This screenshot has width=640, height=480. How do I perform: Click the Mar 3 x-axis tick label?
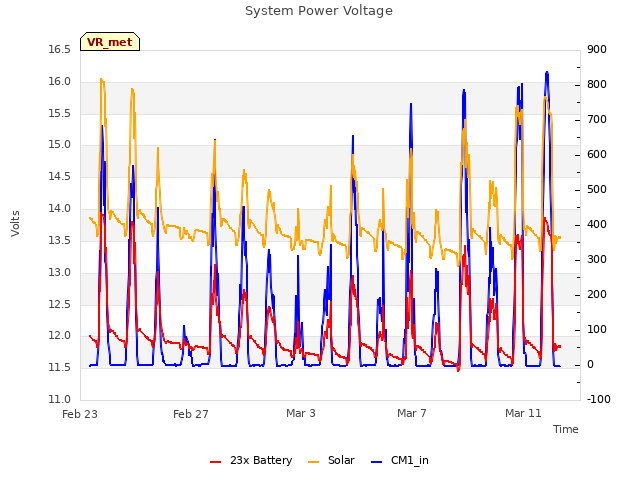point(301,413)
